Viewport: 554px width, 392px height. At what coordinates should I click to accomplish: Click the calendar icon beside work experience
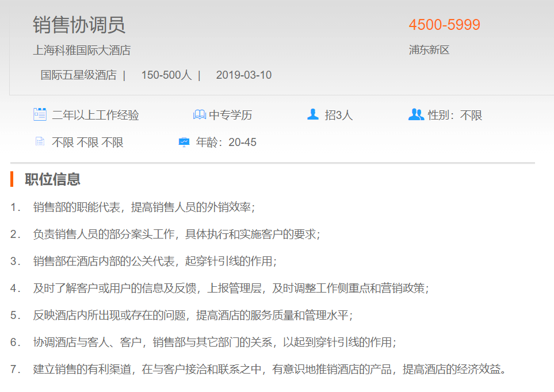[x=40, y=114]
